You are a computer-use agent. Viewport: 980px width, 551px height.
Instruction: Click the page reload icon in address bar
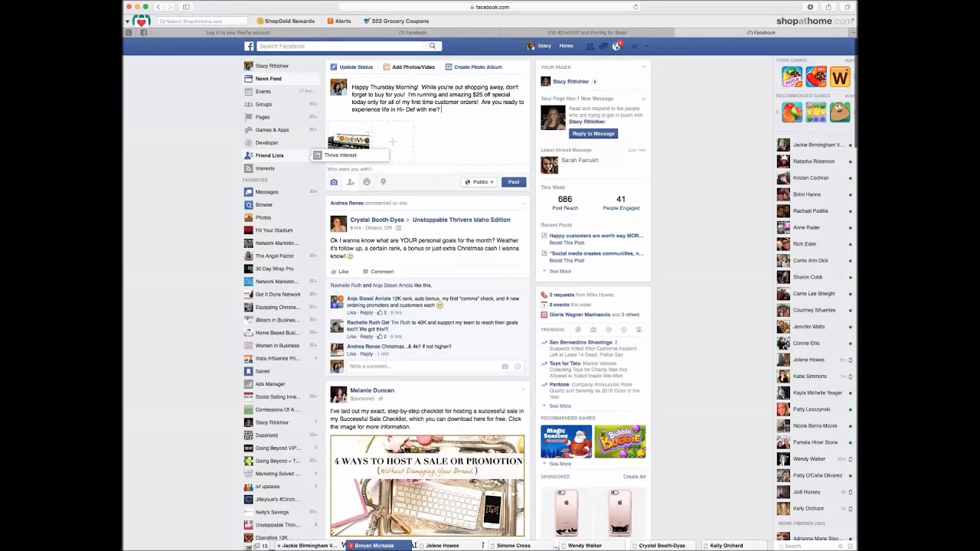(635, 7)
